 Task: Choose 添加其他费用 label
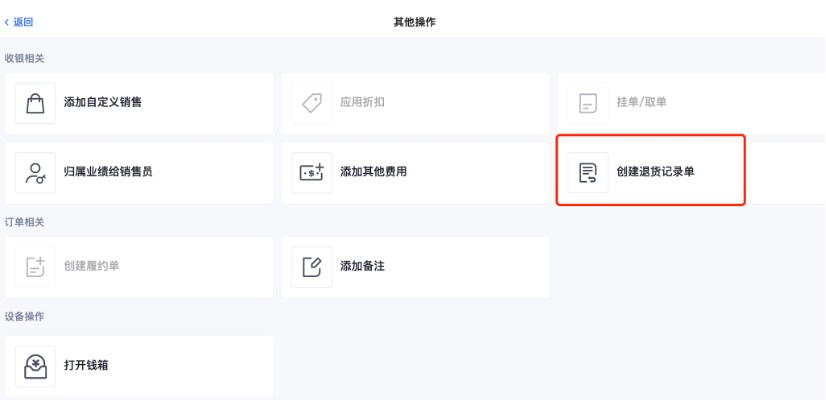point(373,171)
